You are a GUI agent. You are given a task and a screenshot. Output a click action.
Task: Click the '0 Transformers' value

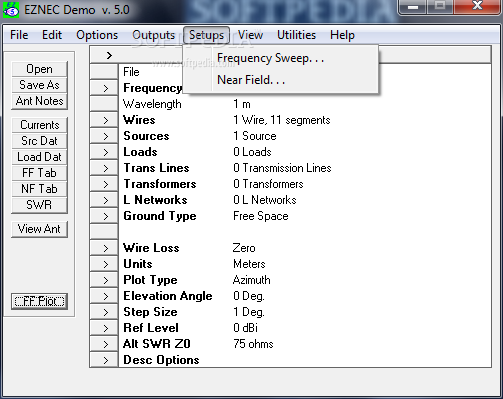coord(268,184)
